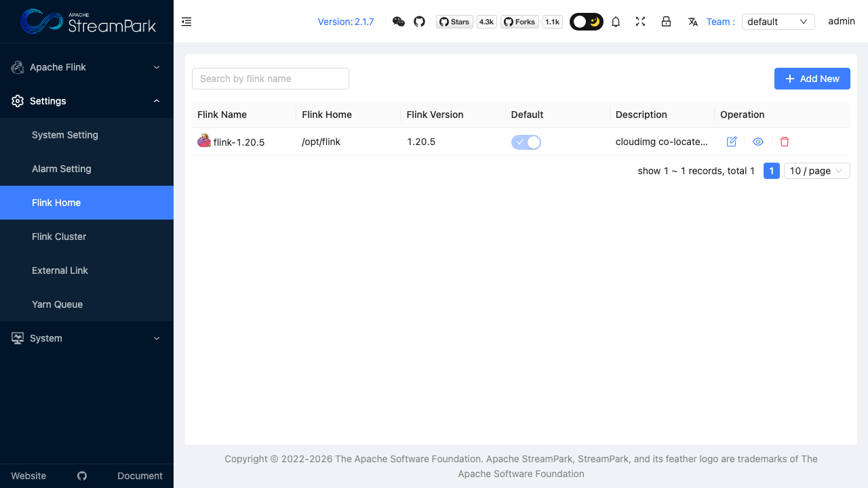Expand the Apache Flink menu
Screen dimensions: 868x488
(87, 67)
